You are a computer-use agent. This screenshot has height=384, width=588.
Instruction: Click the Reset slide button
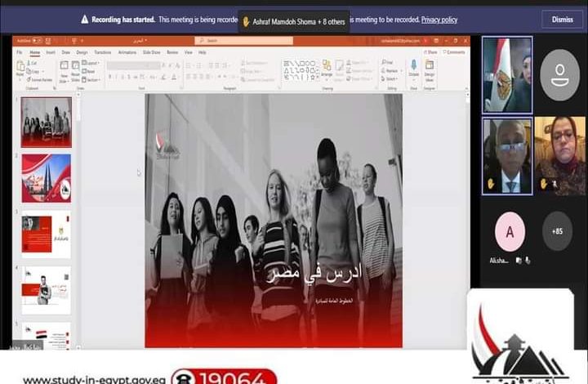[89, 71]
